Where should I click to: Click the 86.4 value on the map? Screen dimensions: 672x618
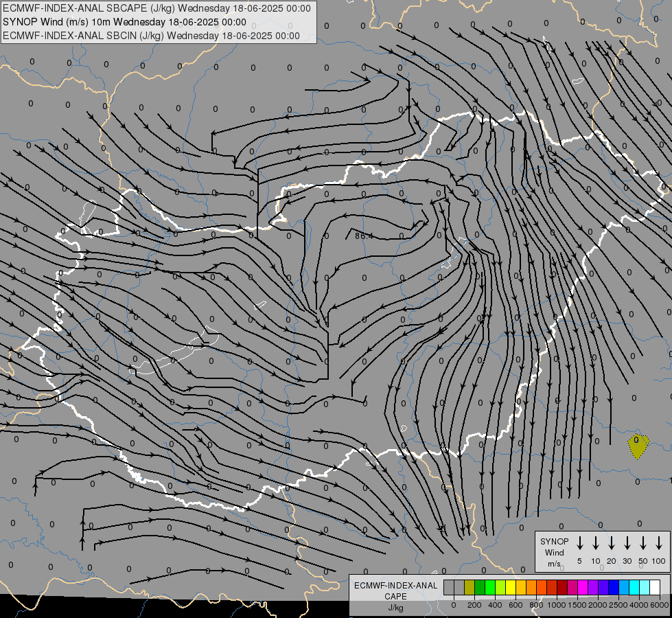(x=364, y=236)
